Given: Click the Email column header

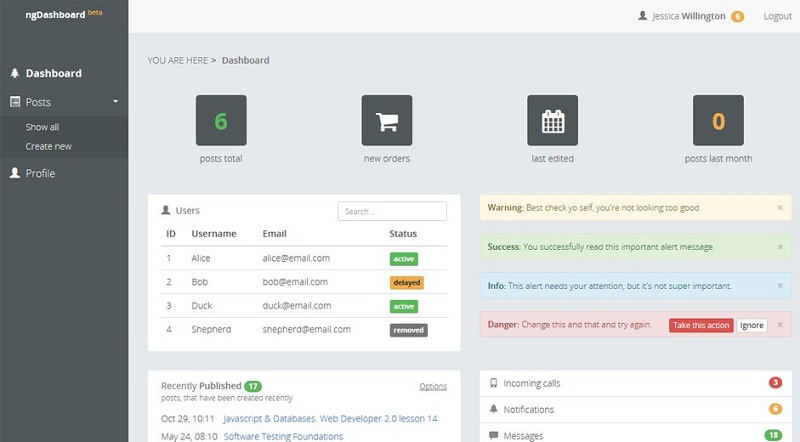Looking at the screenshot, I should (274, 234).
